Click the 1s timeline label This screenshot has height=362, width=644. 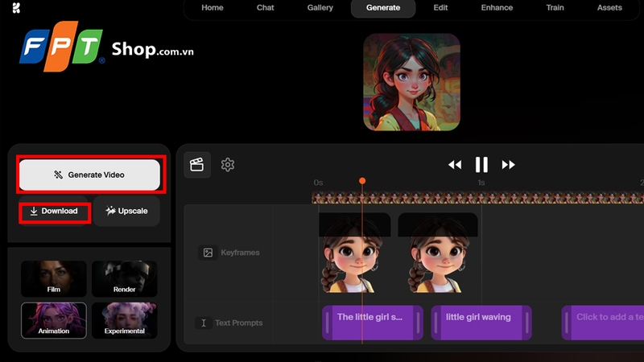[481, 183]
